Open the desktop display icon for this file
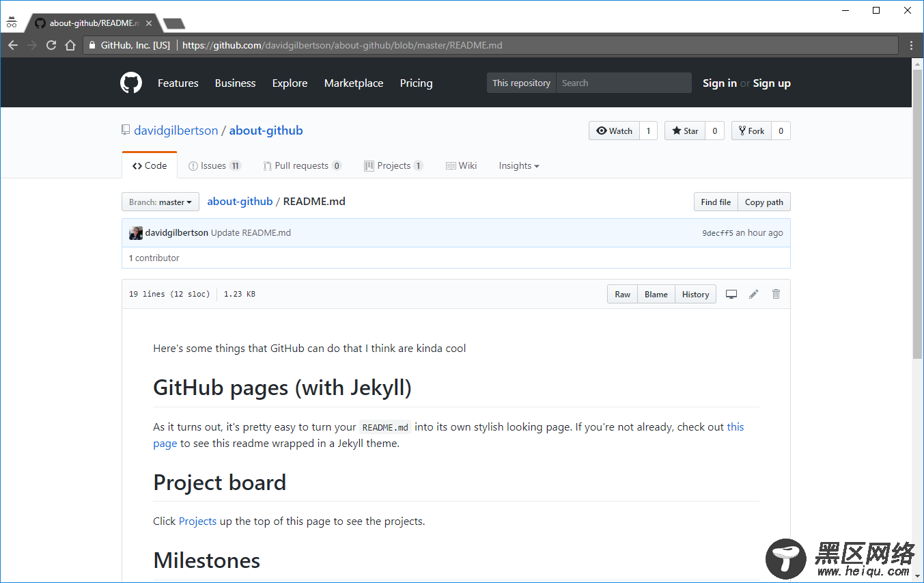The image size is (924, 583). (731, 294)
